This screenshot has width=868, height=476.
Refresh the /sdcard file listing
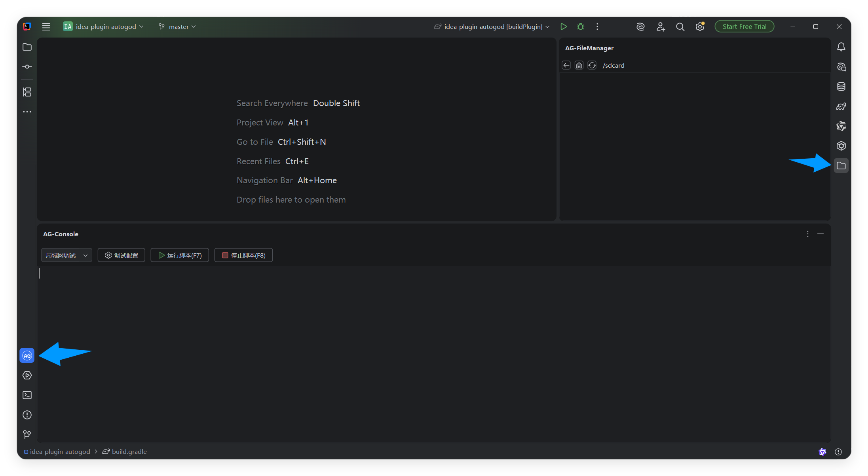[x=592, y=65]
